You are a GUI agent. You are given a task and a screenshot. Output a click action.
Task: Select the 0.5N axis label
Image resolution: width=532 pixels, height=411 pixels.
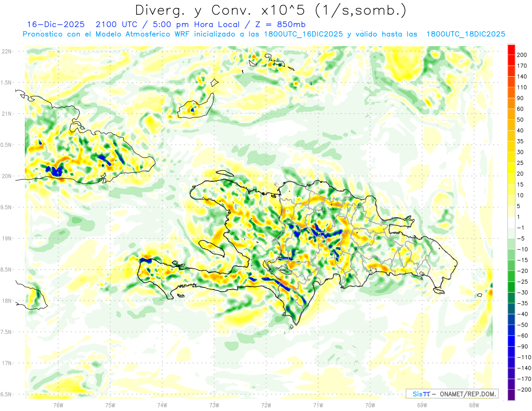pyautogui.click(x=7, y=145)
